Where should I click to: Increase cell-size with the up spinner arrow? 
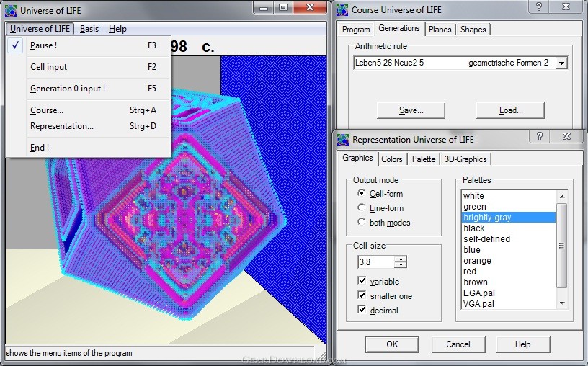click(x=401, y=259)
